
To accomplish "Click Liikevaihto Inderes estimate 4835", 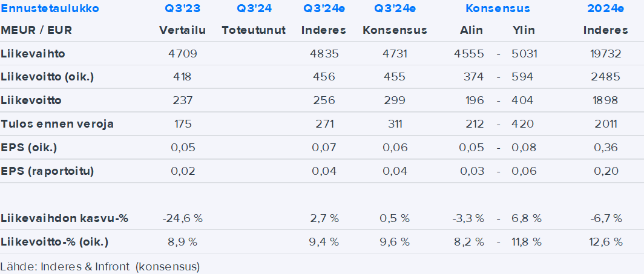I will [x=324, y=54].
